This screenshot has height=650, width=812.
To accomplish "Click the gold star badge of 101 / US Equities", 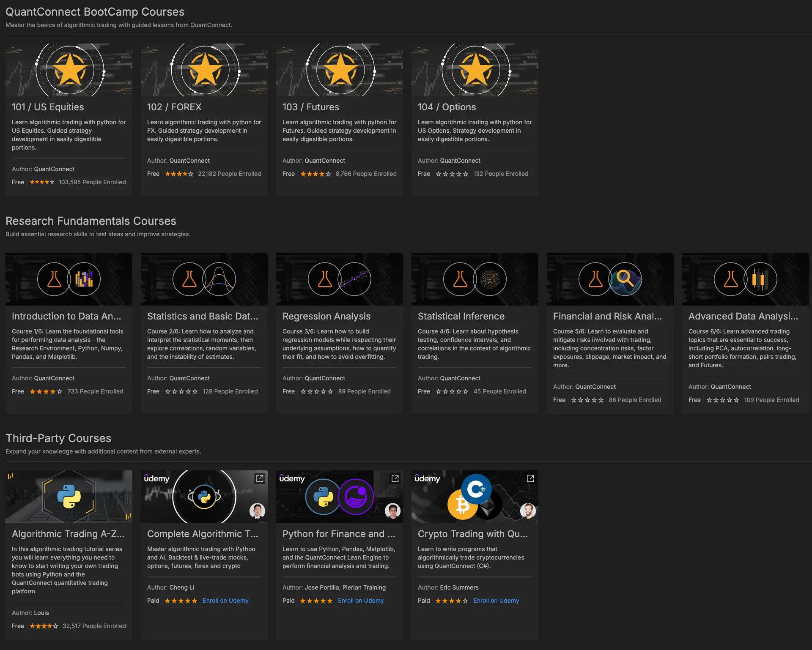I will point(70,70).
